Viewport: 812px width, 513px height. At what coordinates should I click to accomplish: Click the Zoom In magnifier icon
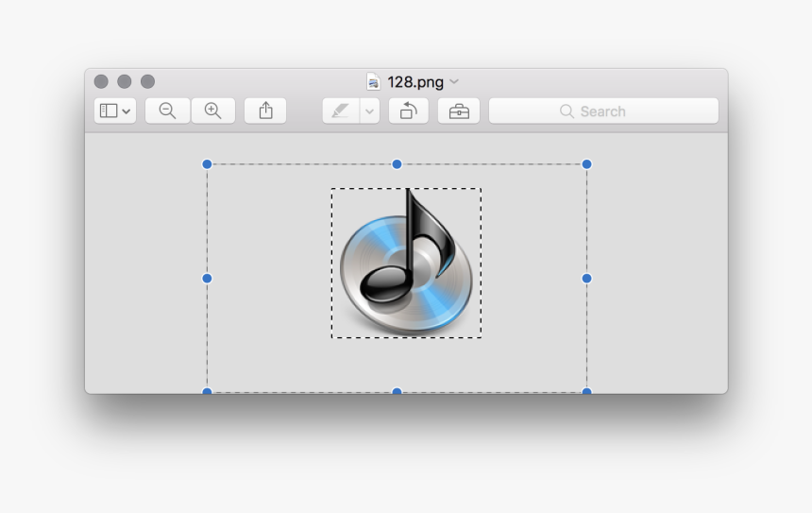212,111
